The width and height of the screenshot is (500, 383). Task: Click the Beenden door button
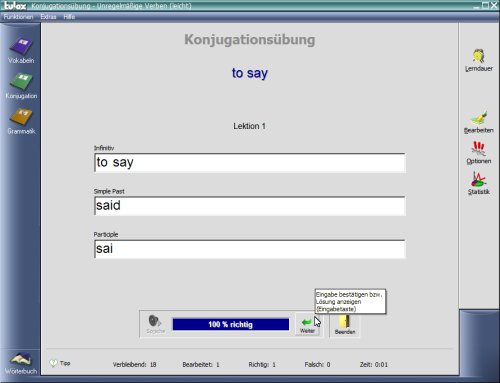click(345, 325)
